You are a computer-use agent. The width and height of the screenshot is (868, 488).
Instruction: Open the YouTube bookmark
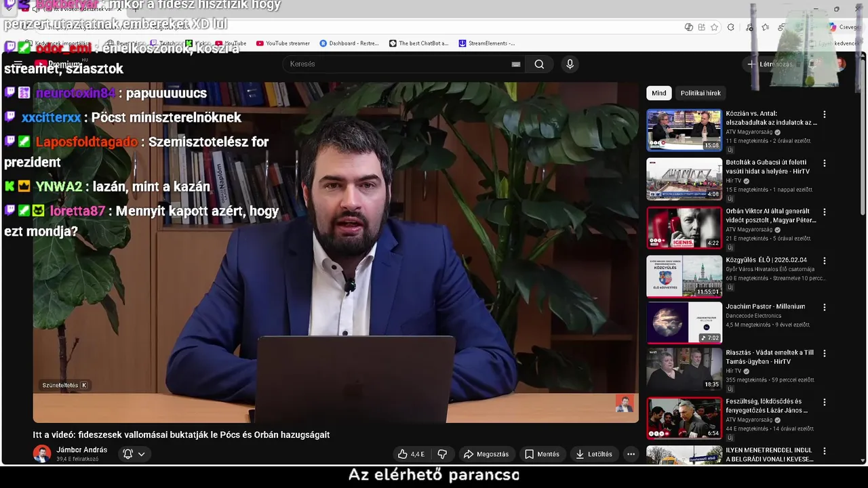coord(231,43)
